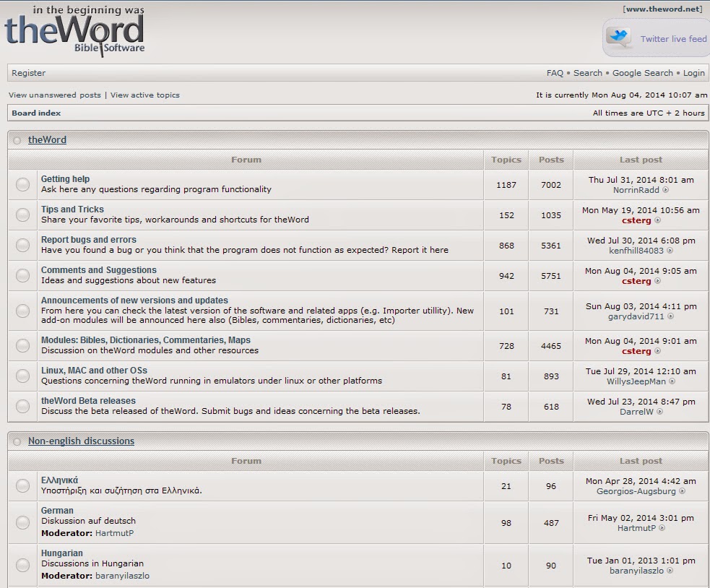Open theWord Beta releases forum
Image resolution: width=710 pixels, height=588 pixels.
pos(88,401)
